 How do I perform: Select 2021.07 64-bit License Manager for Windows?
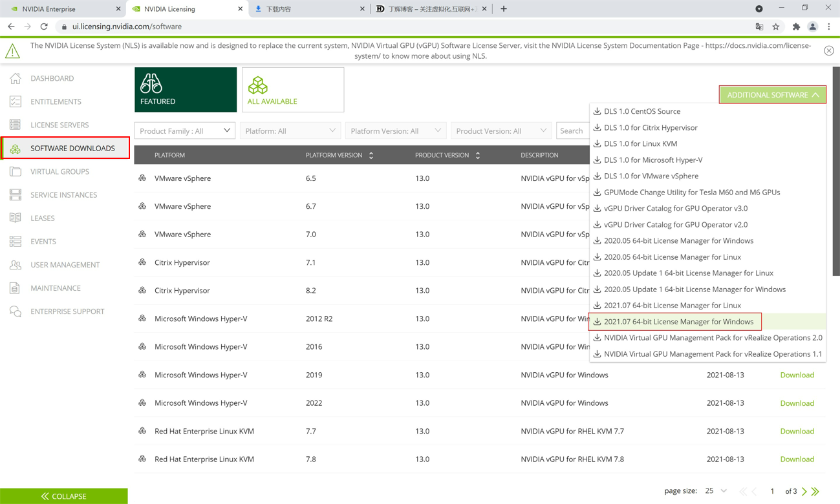click(678, 322)
